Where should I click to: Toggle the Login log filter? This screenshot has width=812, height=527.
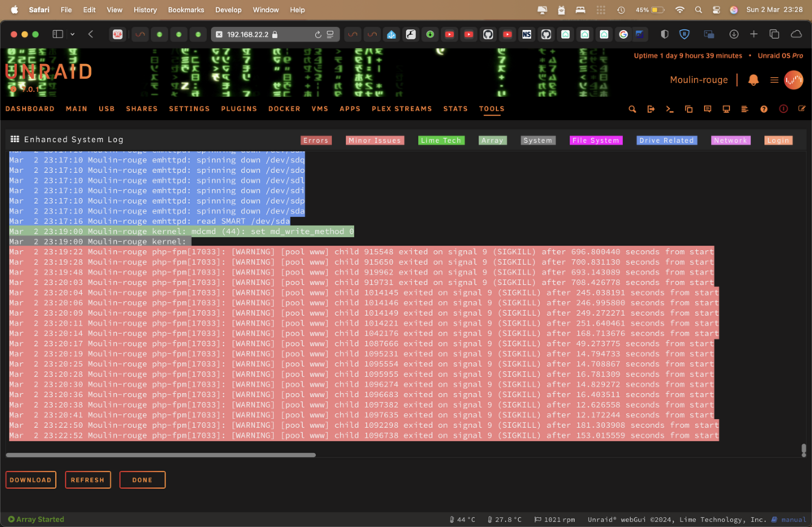tap(778, 140)
